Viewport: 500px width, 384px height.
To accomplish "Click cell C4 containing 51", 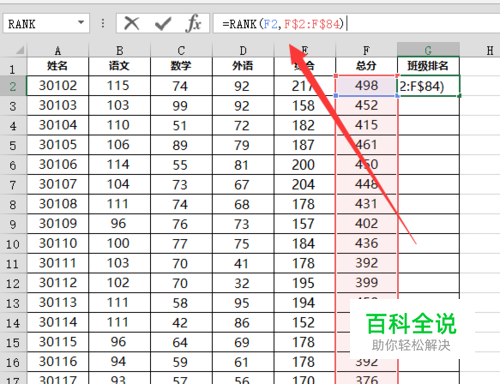I will tap(181, 125).
